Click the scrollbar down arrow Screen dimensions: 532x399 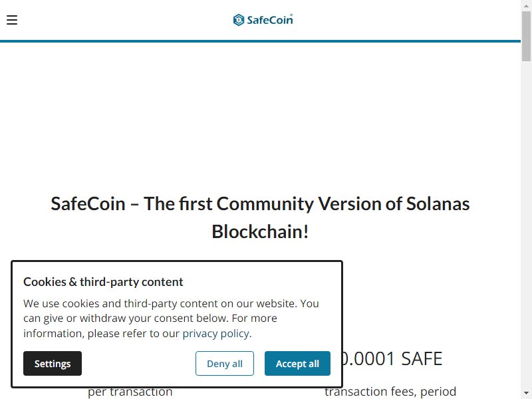[x=526, y=393]
